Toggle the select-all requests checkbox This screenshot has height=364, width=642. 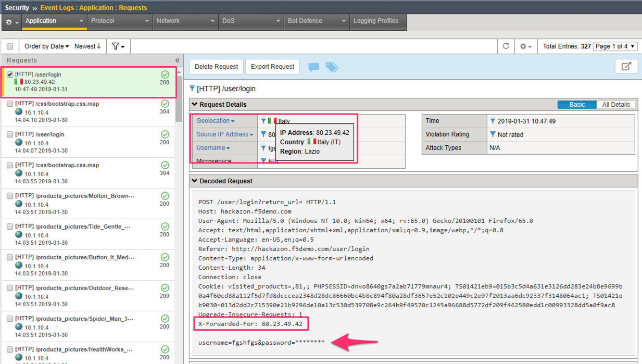click(10, 46)
